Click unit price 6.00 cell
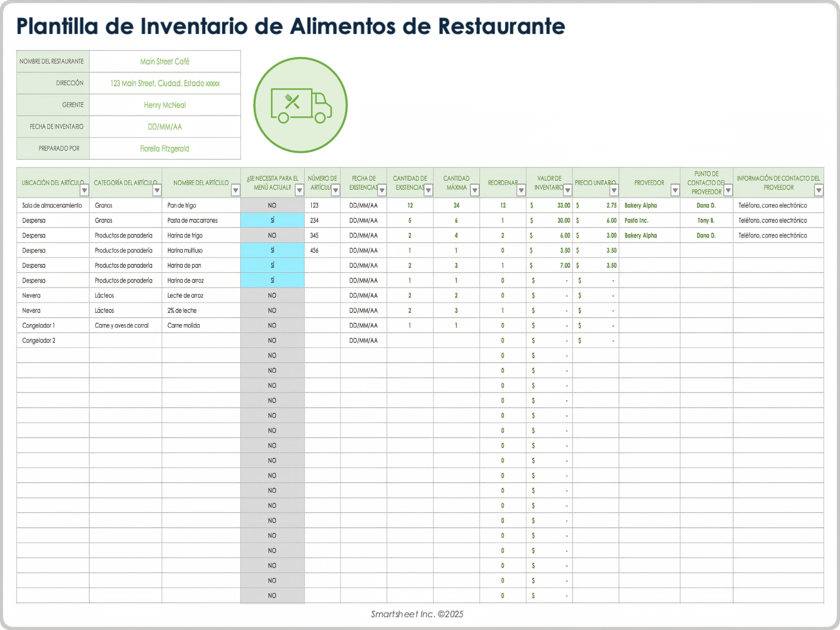Viewport: 840px width, 630px height. click(596, 220)
